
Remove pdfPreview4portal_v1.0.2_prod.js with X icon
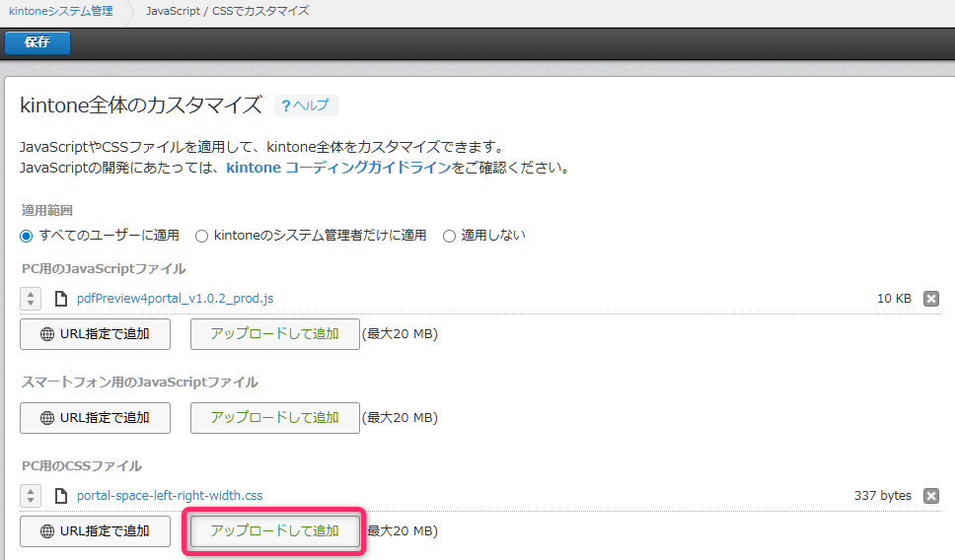[x=930, y=299]
